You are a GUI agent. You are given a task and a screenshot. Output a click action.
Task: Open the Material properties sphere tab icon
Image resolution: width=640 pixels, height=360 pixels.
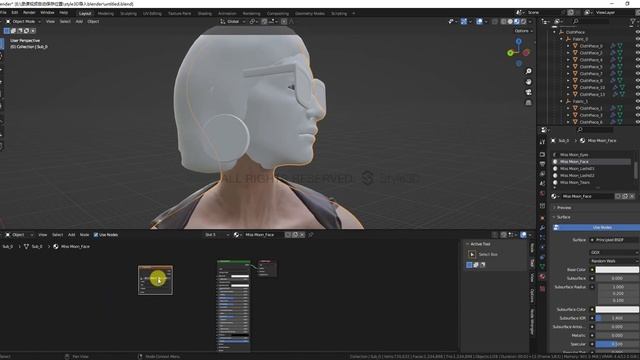[542, 277]
